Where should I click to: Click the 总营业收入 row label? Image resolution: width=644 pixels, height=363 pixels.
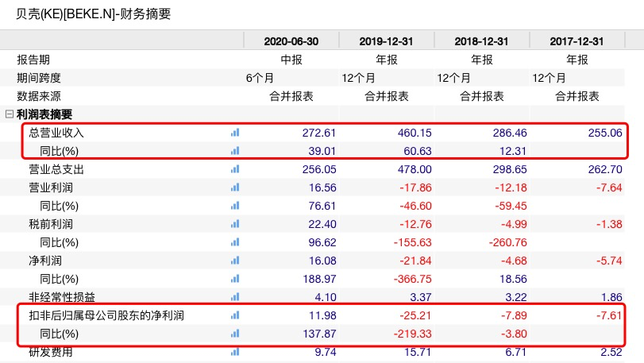coord(56,133)
